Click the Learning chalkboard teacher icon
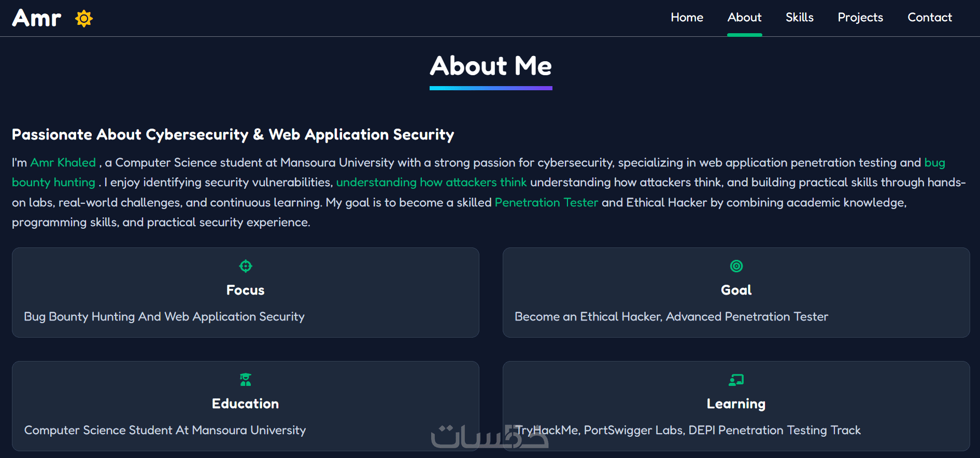 pyautogui.click(x=736, y=380)
